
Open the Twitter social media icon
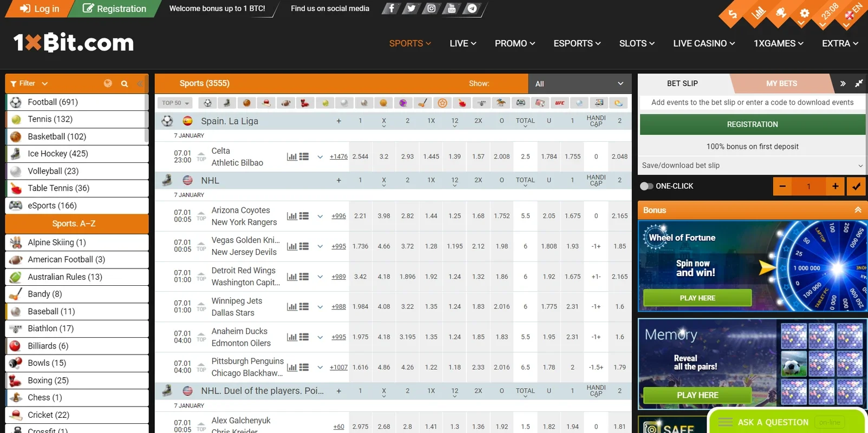click(411, 9)
